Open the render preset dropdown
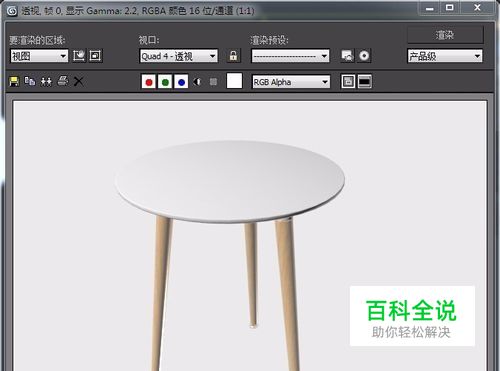Screen dimensions: 500x371 (x=290, y=56)
